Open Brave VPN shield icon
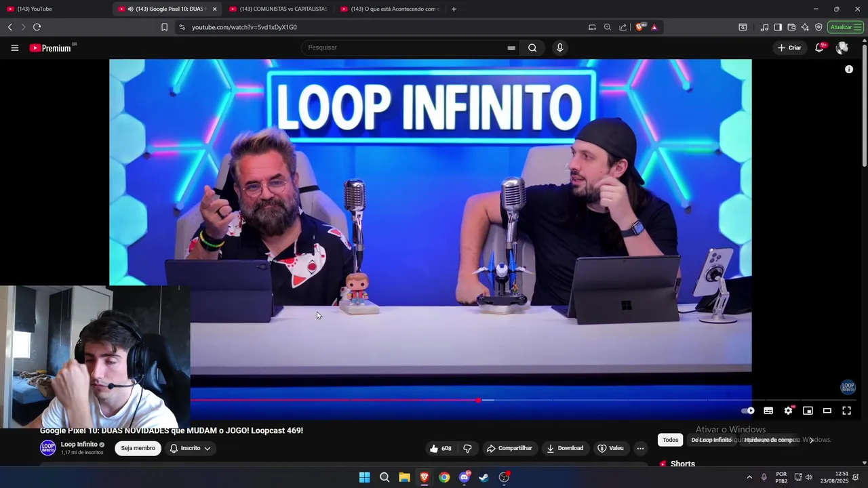The height and width of the screenshot is (488, 868). [818, 27]
